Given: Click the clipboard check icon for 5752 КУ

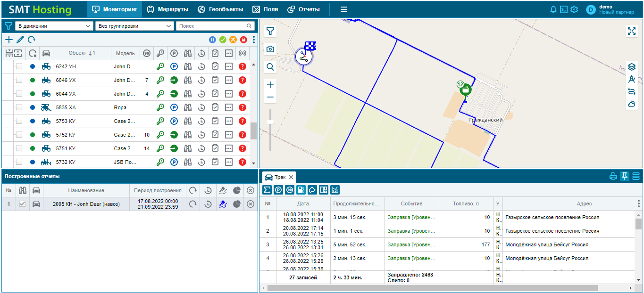Looking at the screenshot, I should pos(215,135).
